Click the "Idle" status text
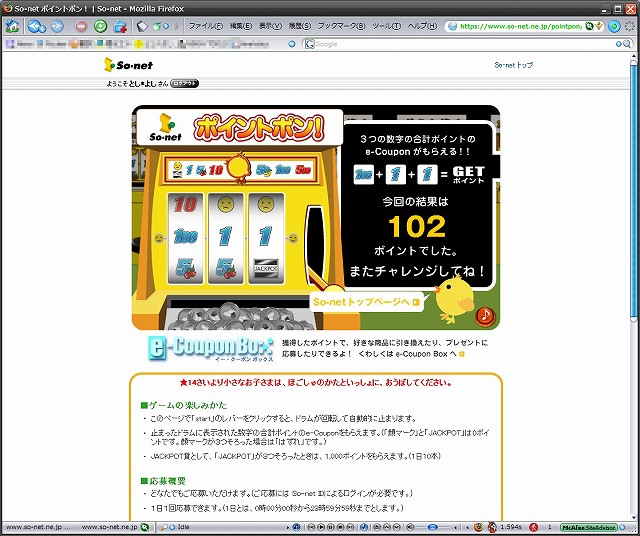The width and height of the screenshot is (640, 536). click(184, 527)
